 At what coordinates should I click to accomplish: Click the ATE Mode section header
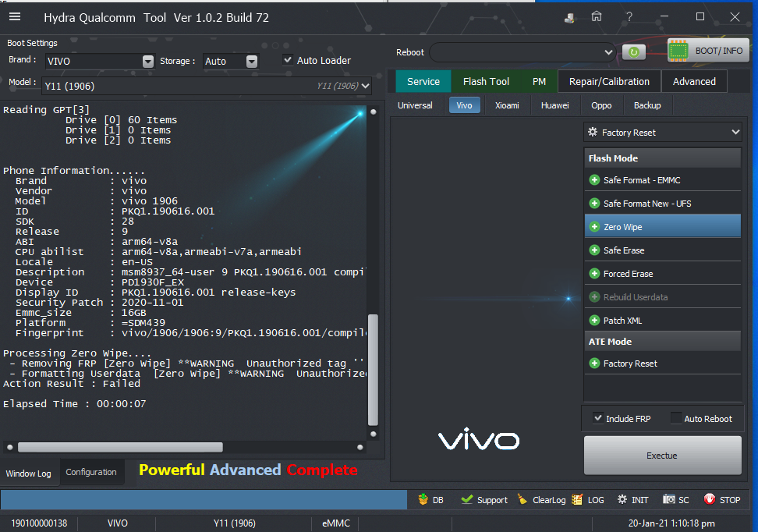coord(662,342)
